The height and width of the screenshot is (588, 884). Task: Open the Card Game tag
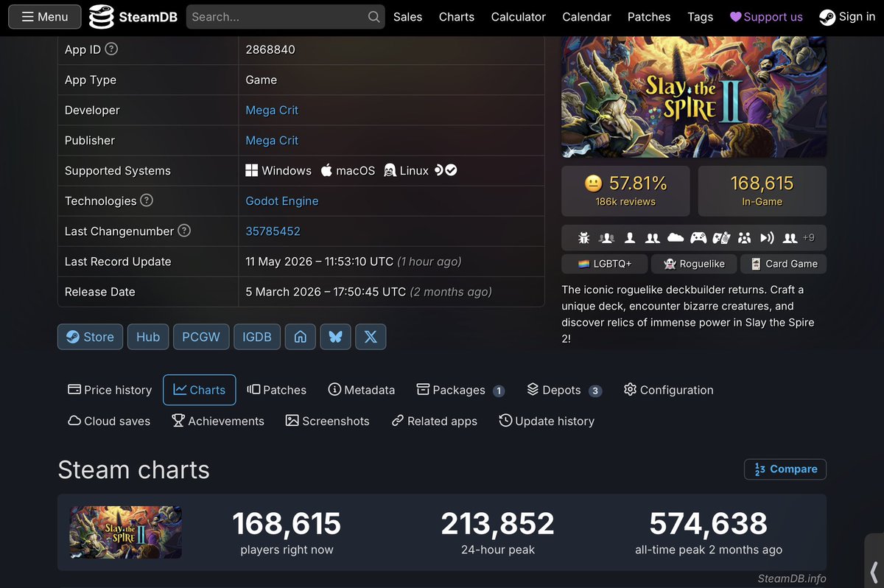tap(783, 264)
